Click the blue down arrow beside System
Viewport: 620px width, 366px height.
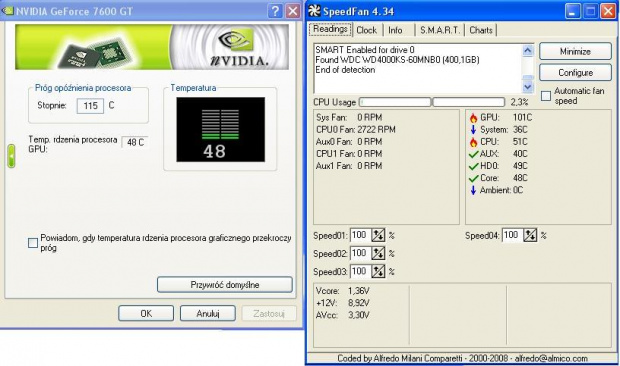point(473,130)
